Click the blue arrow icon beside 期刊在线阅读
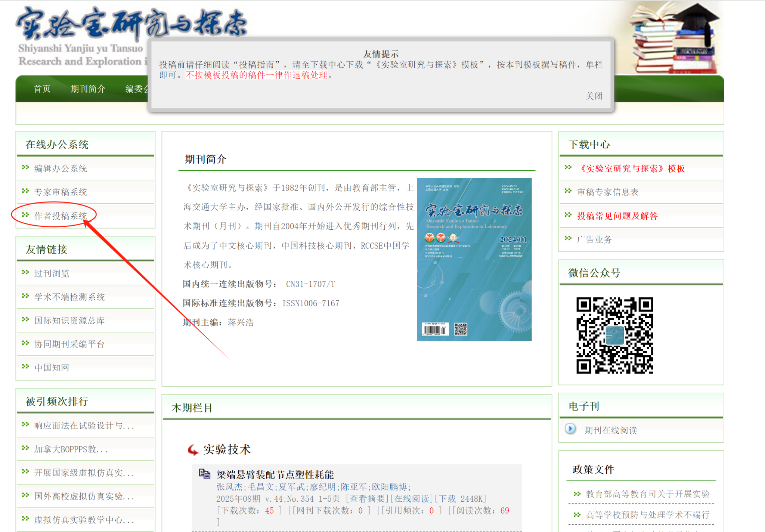 570,429
